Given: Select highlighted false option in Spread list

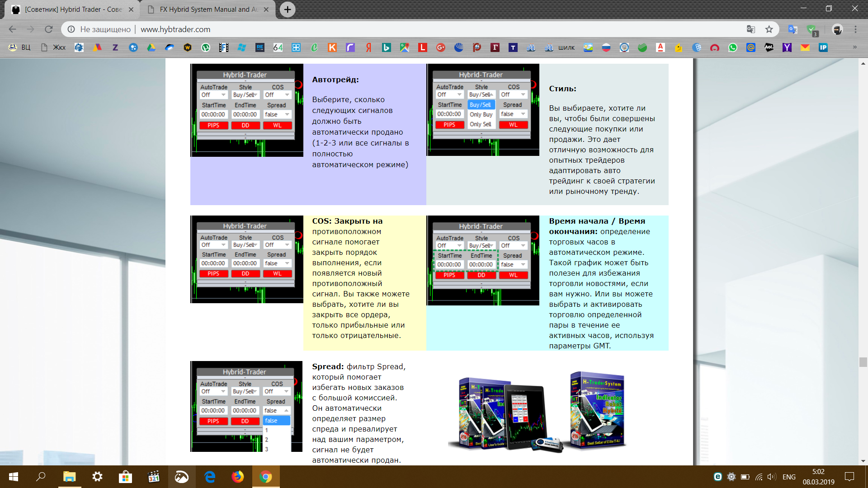Looking at the screenshot, I should 276,421.
